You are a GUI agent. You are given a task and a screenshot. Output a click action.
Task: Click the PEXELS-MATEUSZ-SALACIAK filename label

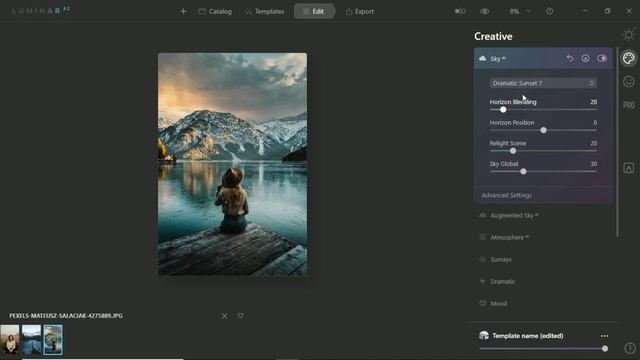point(66,316)
